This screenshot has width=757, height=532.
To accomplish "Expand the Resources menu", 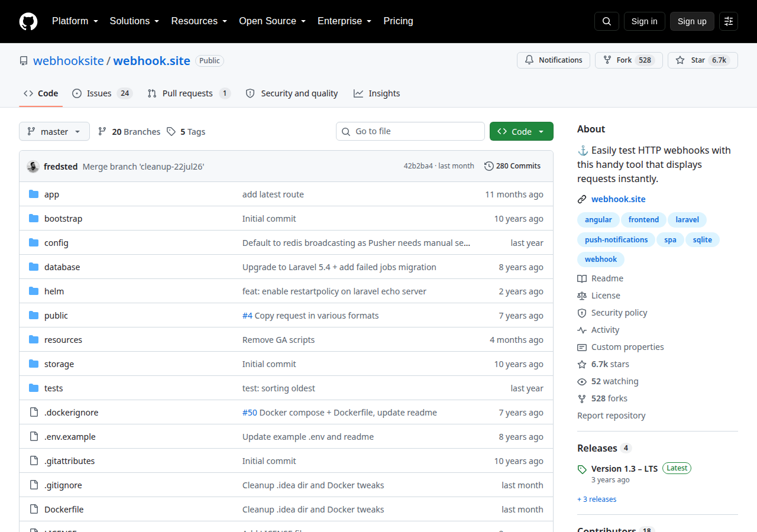I will pos(199,21).
